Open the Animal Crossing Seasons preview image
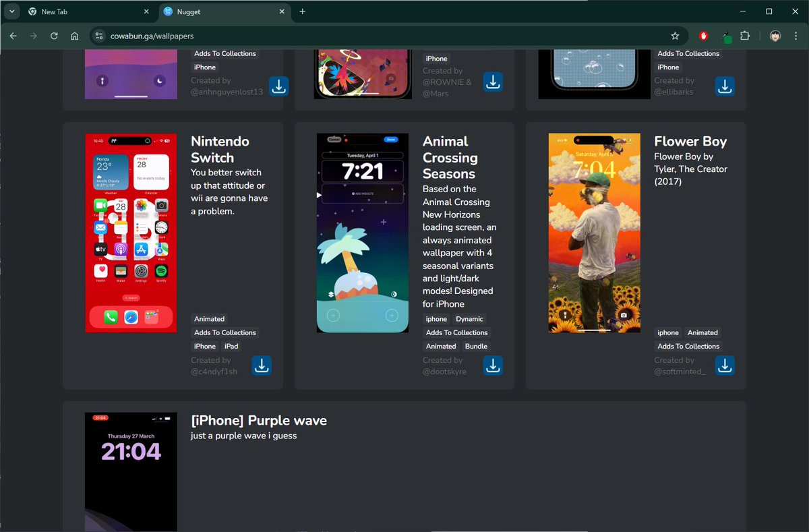The width and height of the screenshot is (809, 532). click(x=363, y=233)
